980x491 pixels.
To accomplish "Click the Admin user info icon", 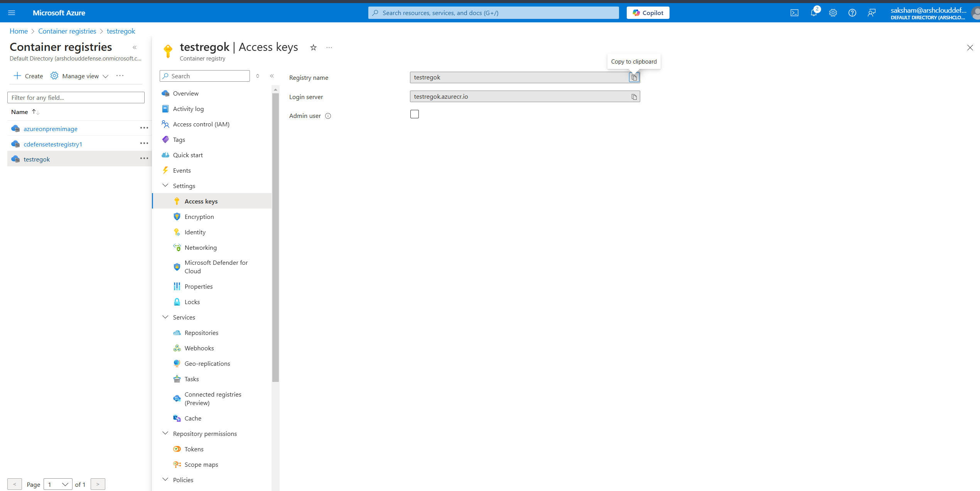I will pyautogui.click(x=328, y=116).
